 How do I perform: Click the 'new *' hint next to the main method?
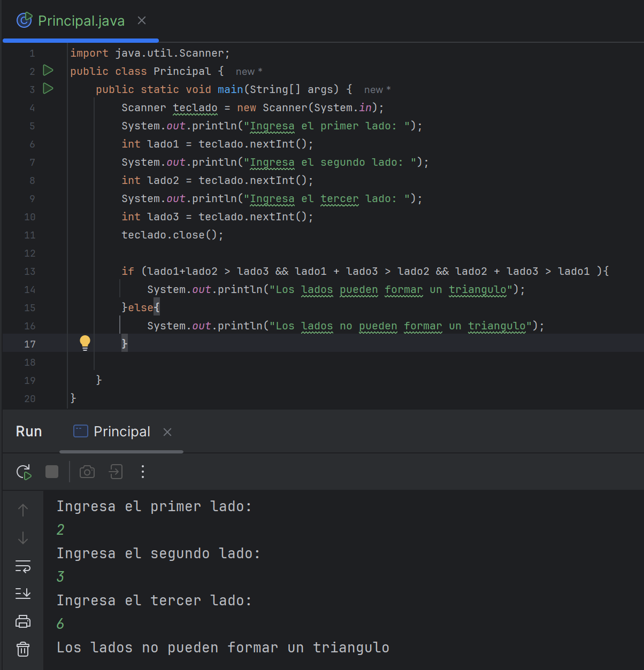pos(377,90)
